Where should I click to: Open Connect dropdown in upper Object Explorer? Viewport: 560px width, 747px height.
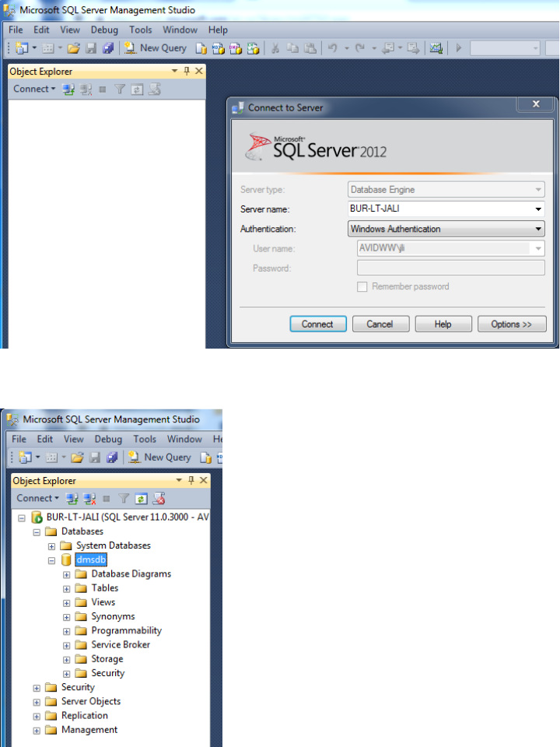click(x=34, y=89)
